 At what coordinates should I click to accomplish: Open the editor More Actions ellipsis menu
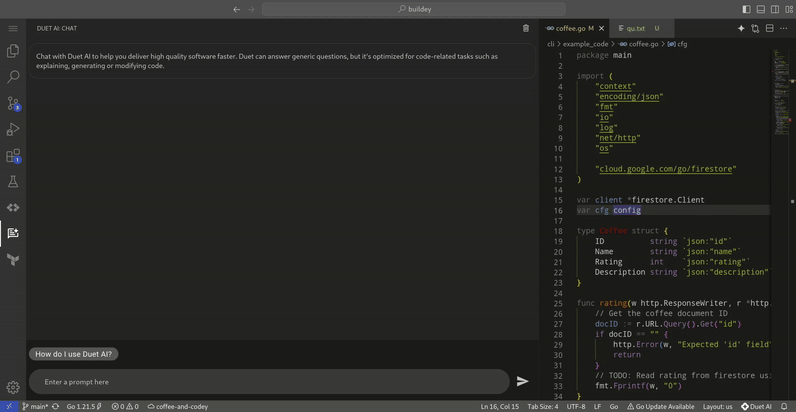pyautogui.click(x=784, y=28)
